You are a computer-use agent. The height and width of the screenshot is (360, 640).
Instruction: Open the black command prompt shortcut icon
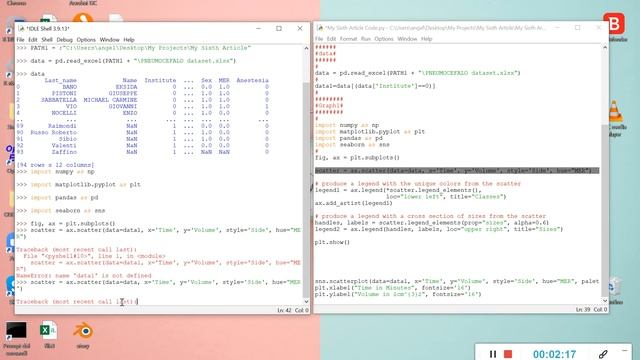click(x=16, y=331)
